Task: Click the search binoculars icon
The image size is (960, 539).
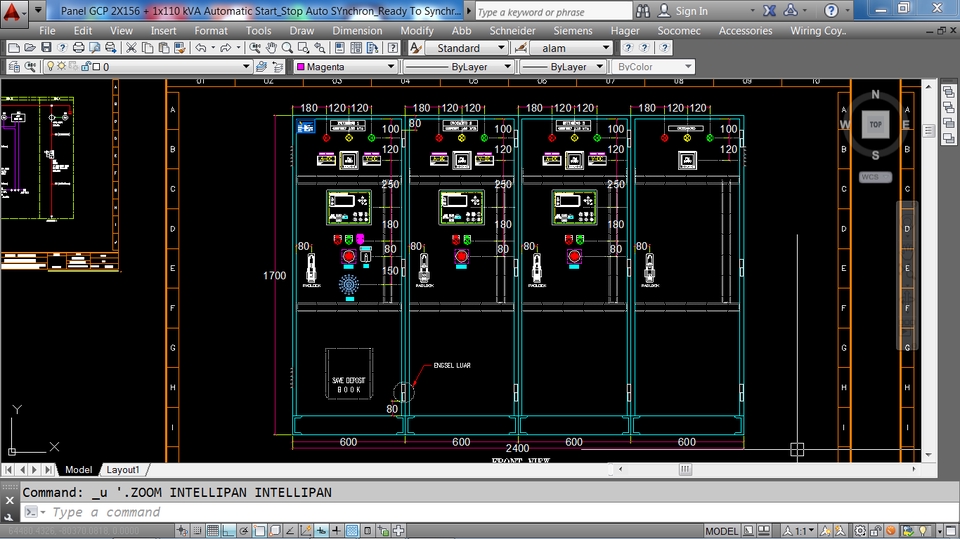Action: pos(643,11)
